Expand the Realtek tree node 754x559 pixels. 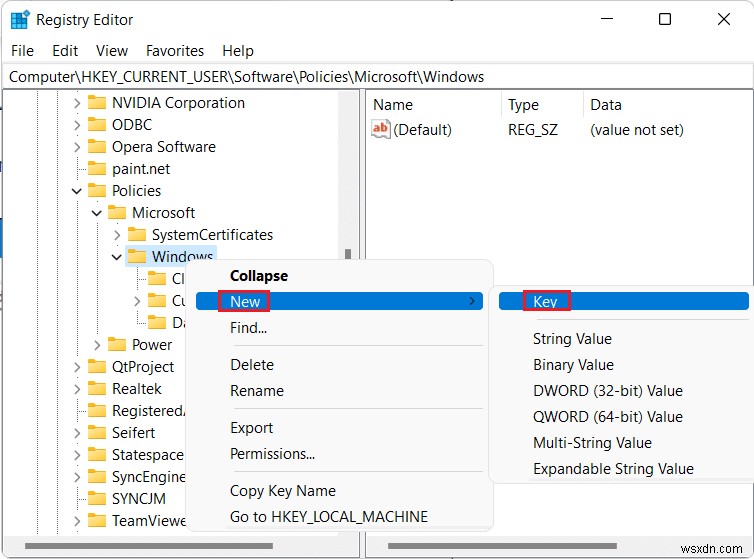coord(77,389)
